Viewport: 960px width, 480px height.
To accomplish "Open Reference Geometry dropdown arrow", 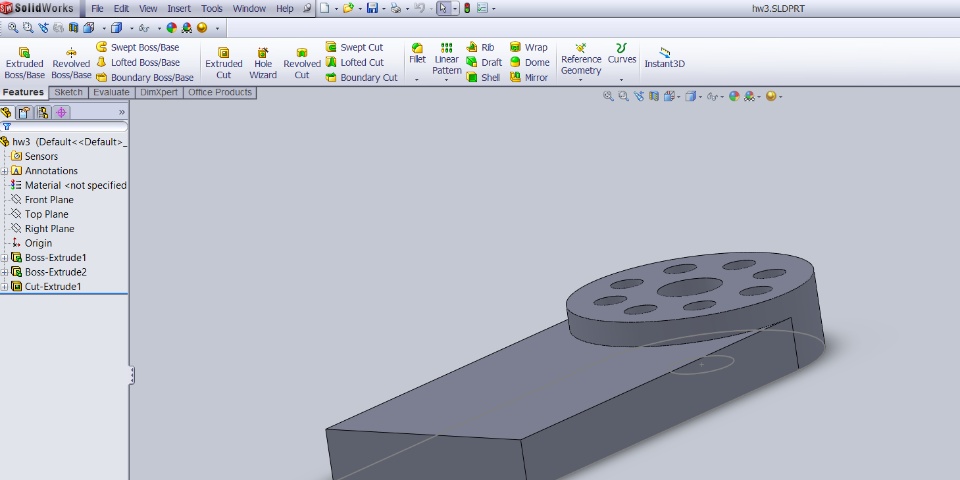I will [x=580, y=80].
